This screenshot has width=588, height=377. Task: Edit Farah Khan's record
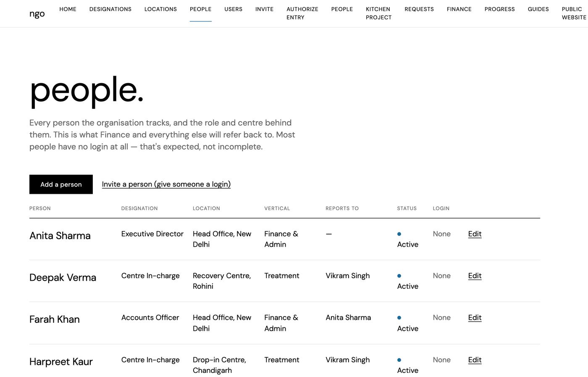(475, 318)
